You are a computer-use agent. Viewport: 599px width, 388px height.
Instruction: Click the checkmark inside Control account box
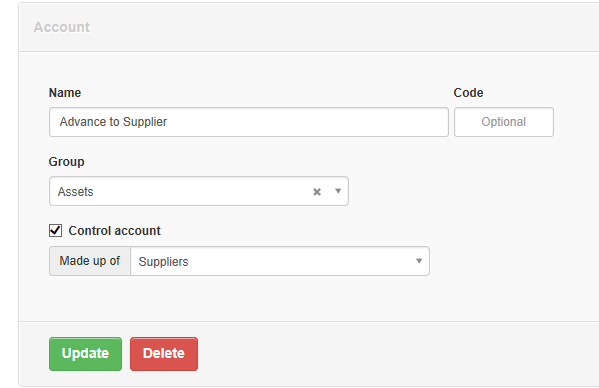(55, 230)
